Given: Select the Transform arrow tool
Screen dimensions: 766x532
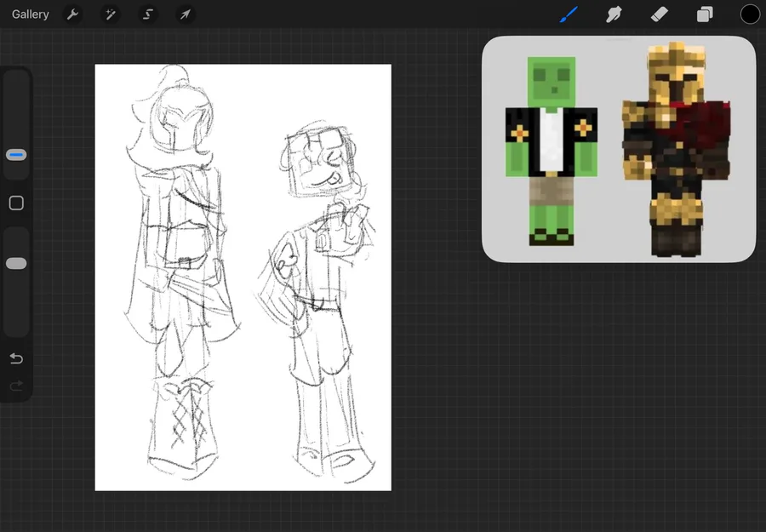Looking at the screenshot, I should pyautogui.click(x=186, y=14).
